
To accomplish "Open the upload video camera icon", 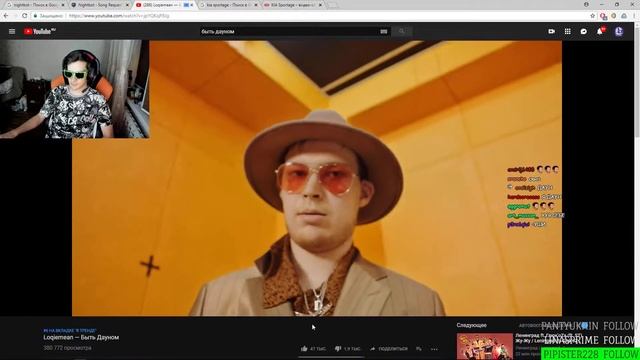I will (551, 31).
